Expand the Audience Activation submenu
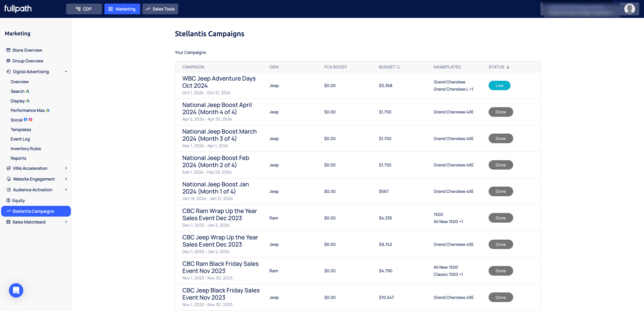Viewport: 644px width, 311px height. 66,190
